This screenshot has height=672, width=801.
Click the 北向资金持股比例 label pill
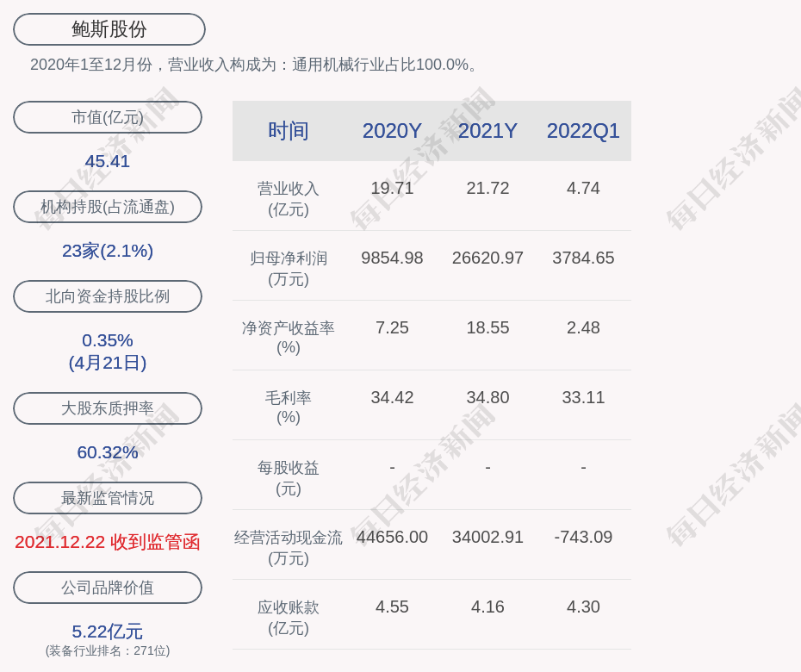tap(108, 296)
